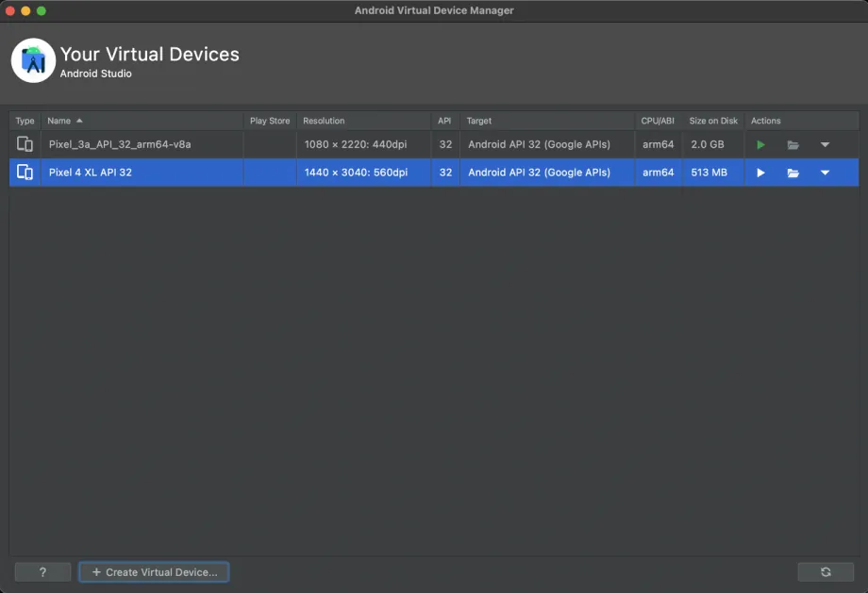Sort by the Target column header
This screenshot has width=868, height=593.
[547, 121]
